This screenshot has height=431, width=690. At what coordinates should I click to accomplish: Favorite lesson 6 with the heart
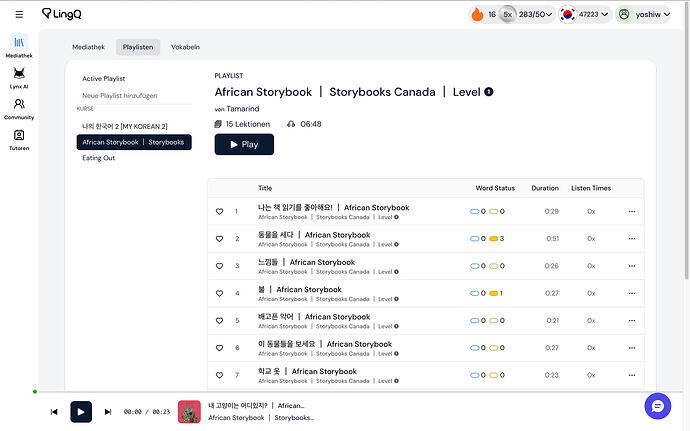(x=219, y=348)
